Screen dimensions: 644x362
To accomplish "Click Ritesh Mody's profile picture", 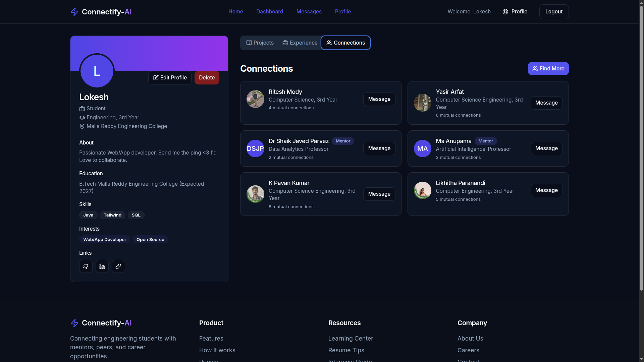I will click(255, 99).
